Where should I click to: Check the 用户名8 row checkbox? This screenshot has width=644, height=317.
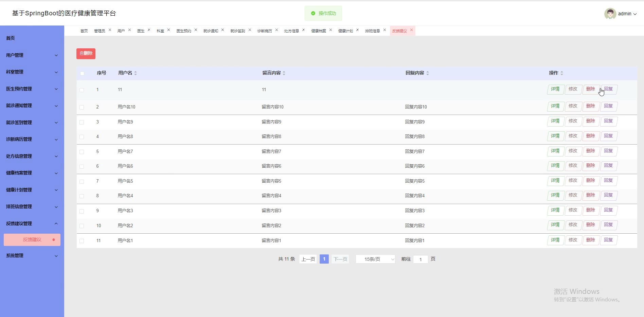click(82, 137)
